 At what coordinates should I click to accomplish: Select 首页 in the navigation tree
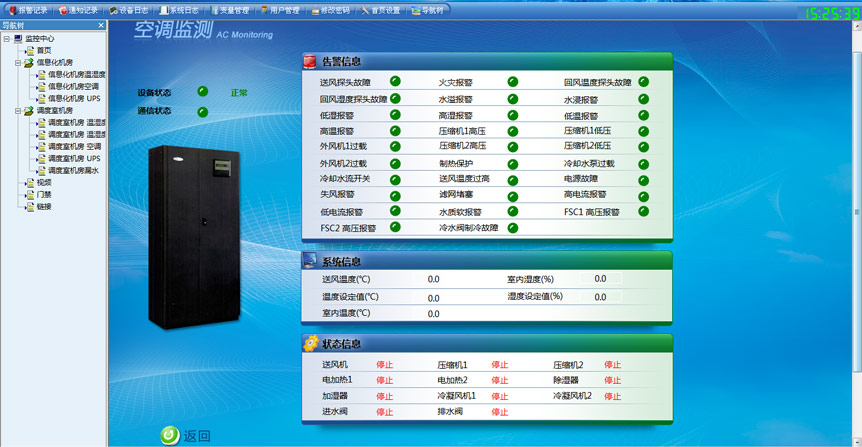click(x=44, y=51)
